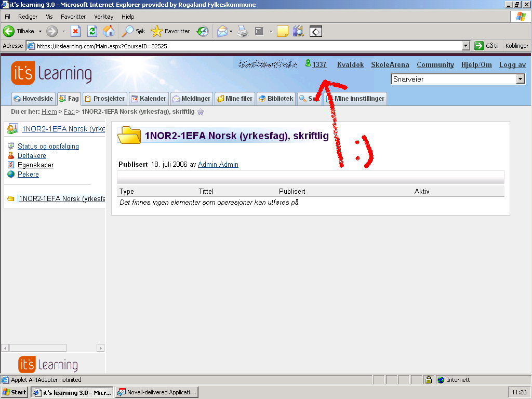Click the sidebar horizontal scrollbar left arrow
532x399 pixels.
click(5, 348)
